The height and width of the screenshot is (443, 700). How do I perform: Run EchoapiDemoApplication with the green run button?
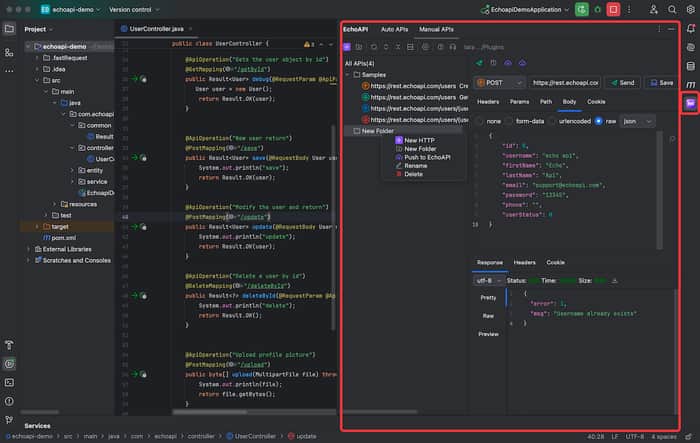(581, 9)
